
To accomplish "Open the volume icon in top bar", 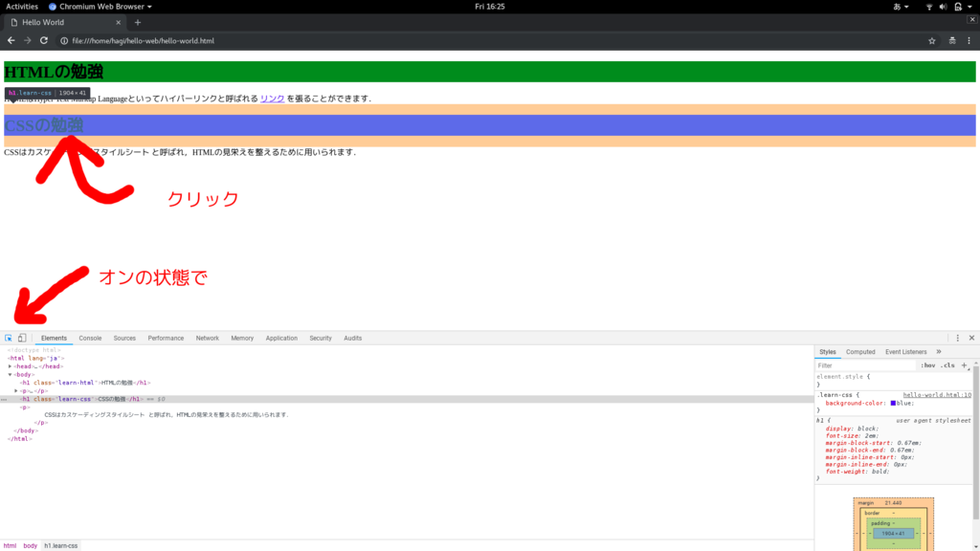I will click(x=943, y=7).
